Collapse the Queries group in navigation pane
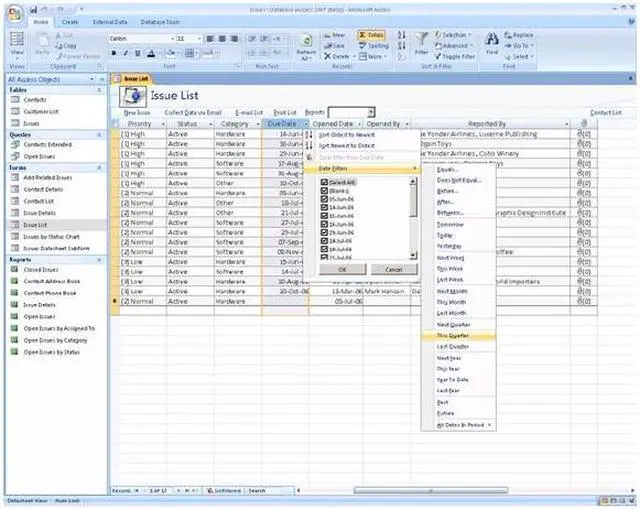The width and height of the screenshot is (640, 509). pyautogui.click(x=104, y=133)
